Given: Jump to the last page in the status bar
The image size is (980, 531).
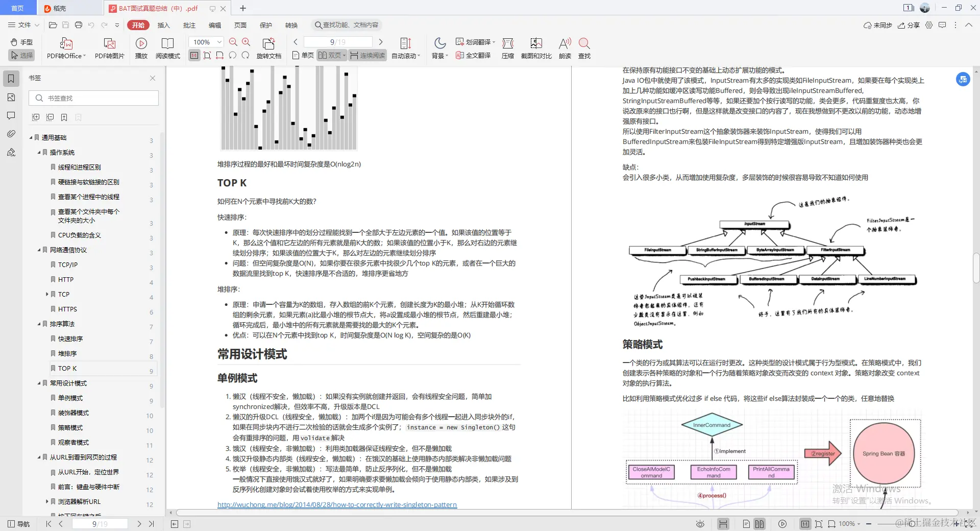Looking at the screenshot, I should coord(152,524).
